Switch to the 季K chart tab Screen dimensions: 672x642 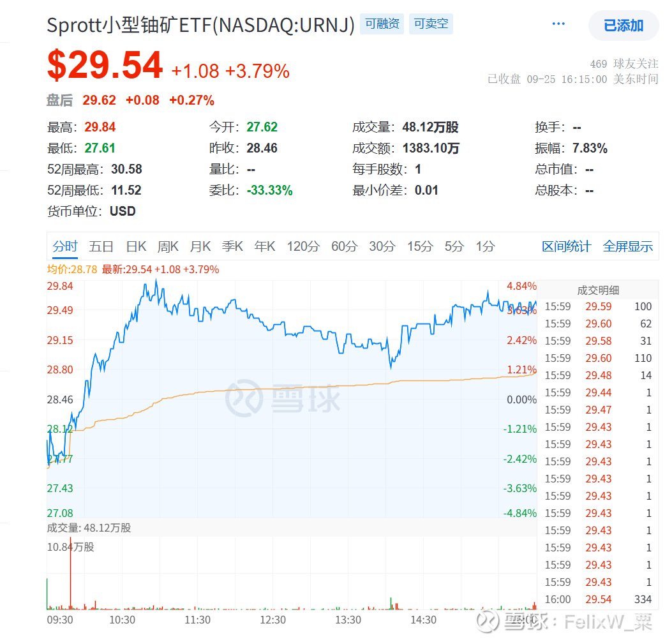pyautogui.click(x=233, y=247)
